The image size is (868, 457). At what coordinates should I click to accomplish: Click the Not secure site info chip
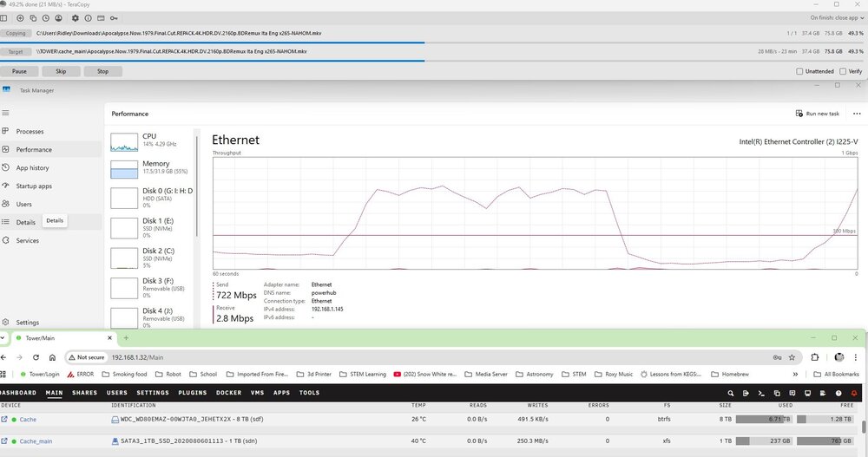pos(86,357)
